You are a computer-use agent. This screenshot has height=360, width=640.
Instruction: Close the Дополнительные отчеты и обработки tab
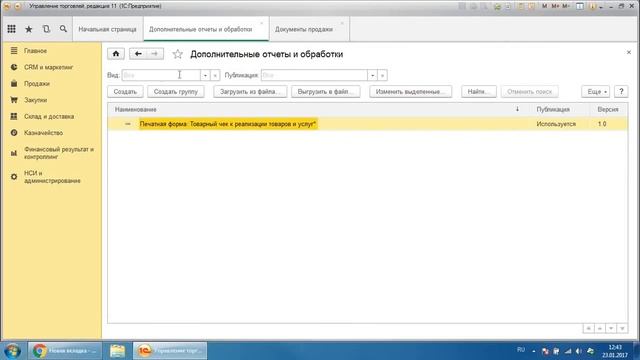(x=262, y=23)
